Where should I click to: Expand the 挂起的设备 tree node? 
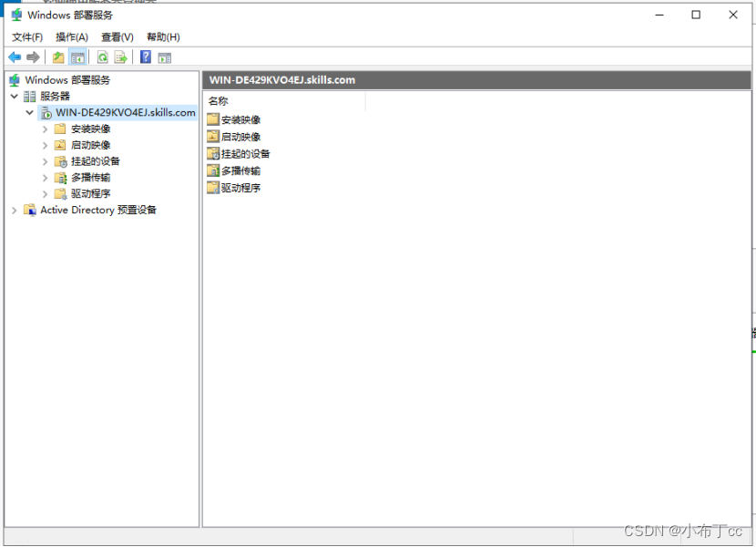click(x=45, y=161)
